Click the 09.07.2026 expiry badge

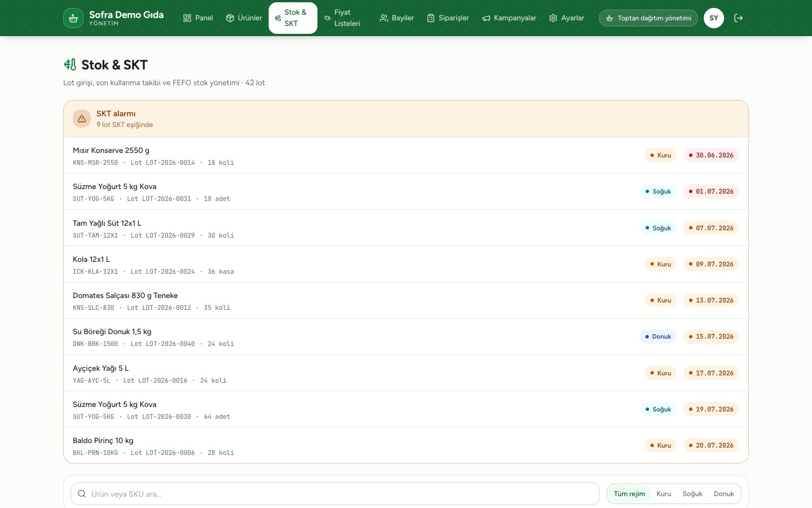711,264
